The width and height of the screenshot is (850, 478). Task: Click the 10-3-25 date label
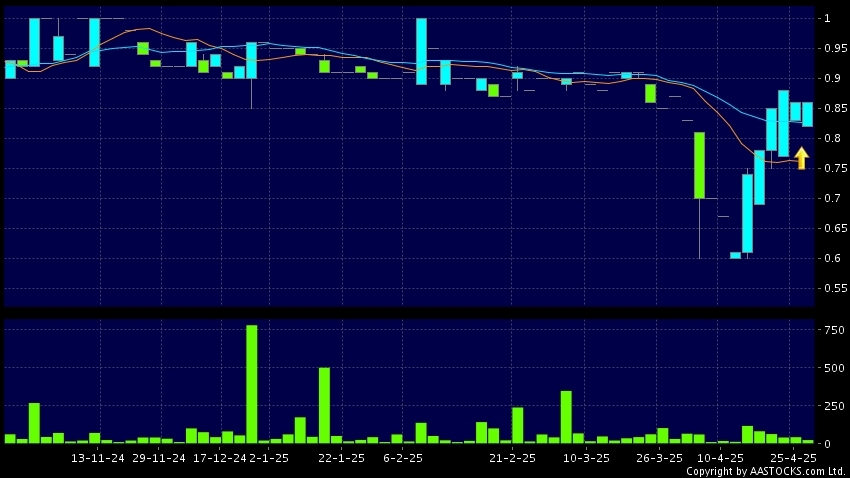click(586, 458)
